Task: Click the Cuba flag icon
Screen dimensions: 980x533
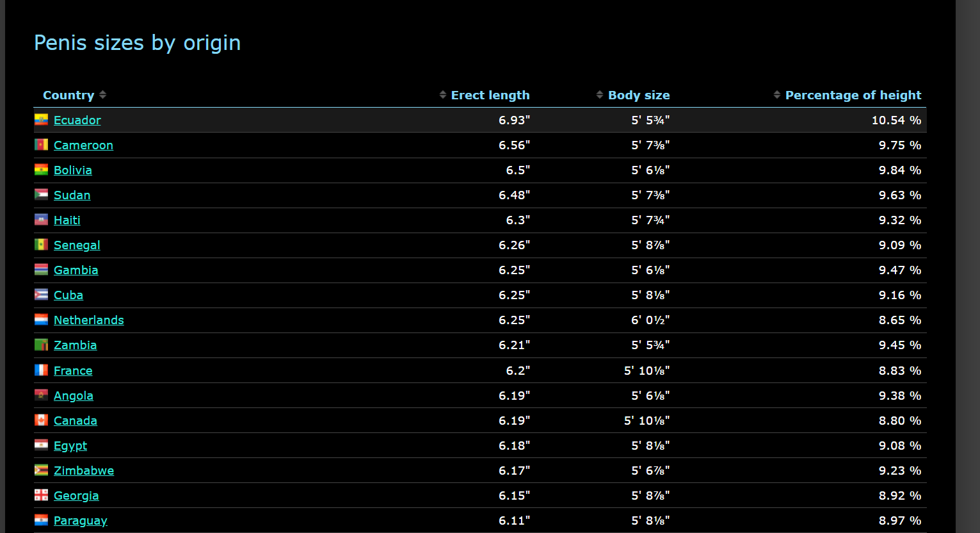Action: pyautogui.click(x=41, y=294)
